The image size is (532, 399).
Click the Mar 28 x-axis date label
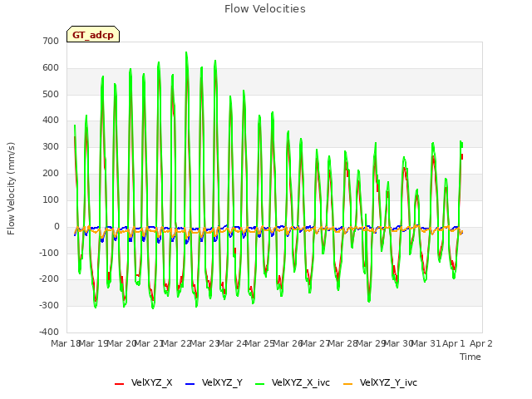pyautogui.click(x=343, y=343)
